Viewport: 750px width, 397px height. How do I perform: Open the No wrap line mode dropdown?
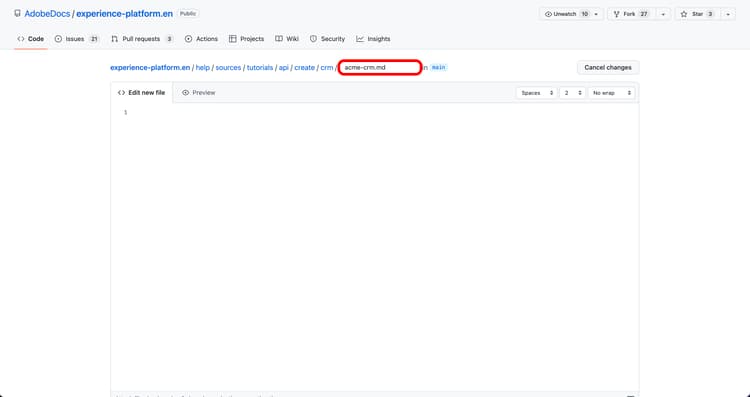[612, 93]
